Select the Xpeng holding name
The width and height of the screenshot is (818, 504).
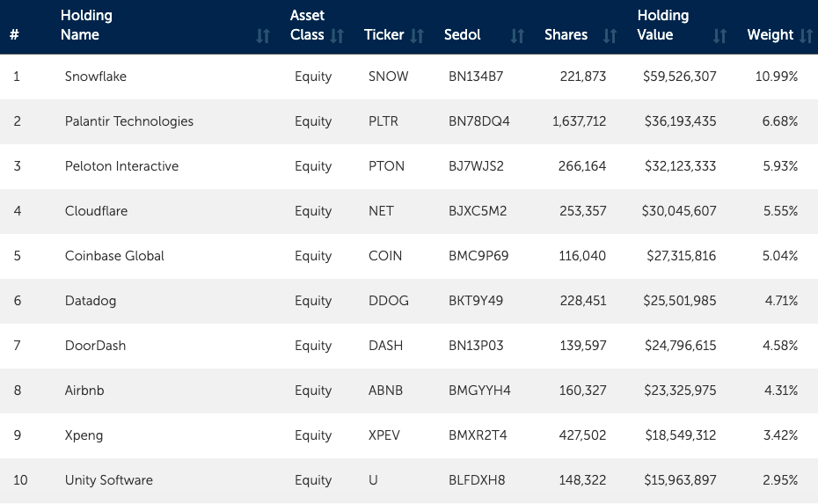coord(84,435)
